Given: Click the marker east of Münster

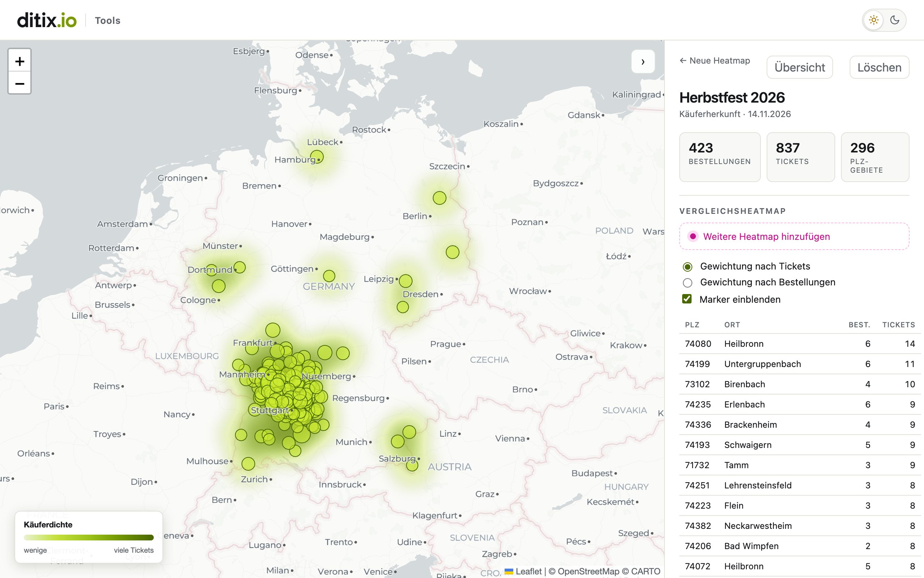Looking at the screenshot, I should coord(239,267).
